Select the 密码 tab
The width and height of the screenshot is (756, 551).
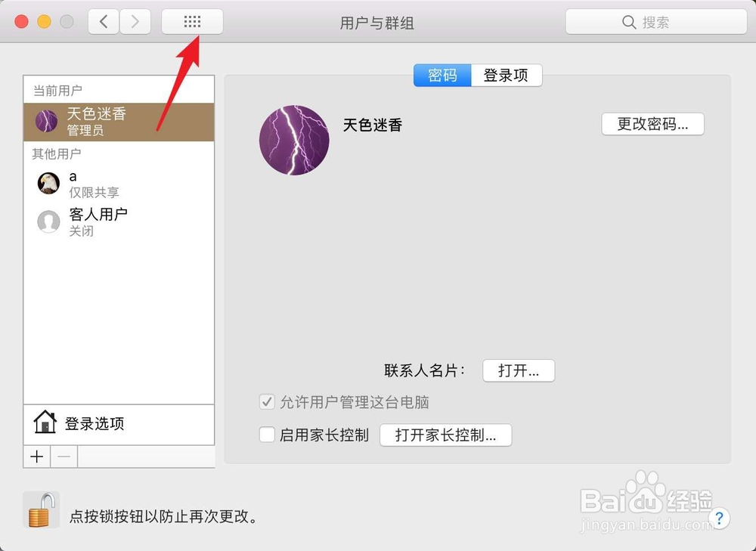click(442, 75)
